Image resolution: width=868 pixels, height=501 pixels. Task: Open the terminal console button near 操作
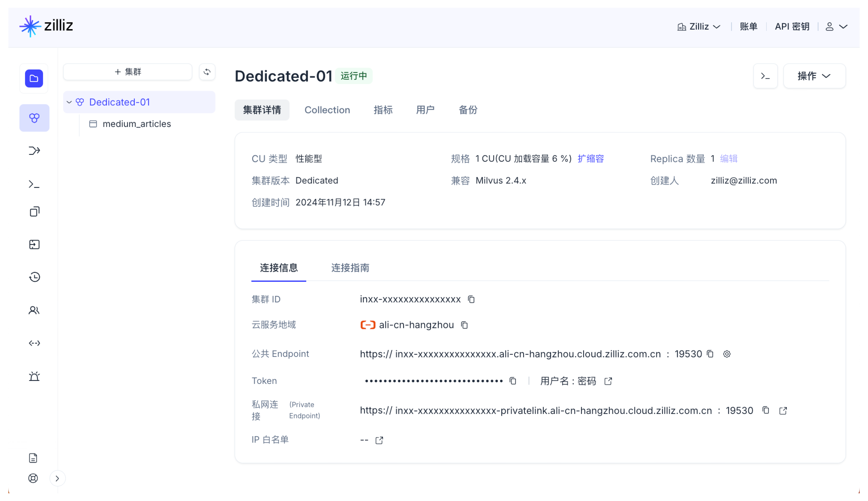click(765, 76)
